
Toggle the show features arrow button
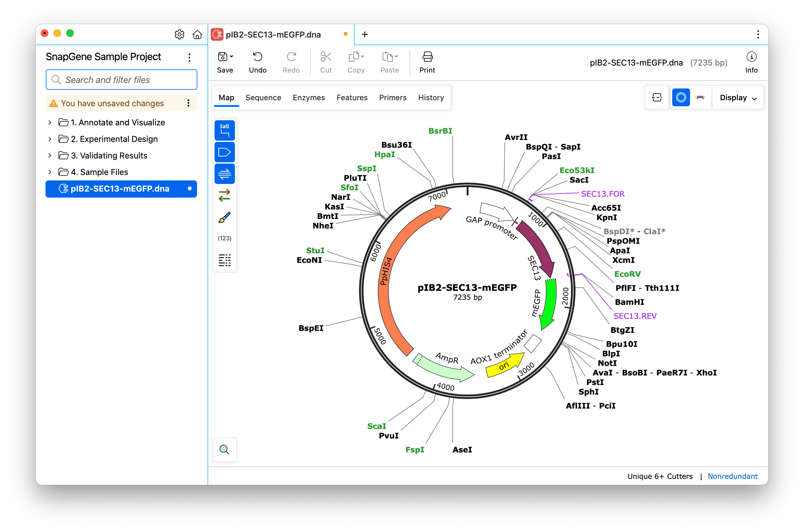tap(224, 152)
